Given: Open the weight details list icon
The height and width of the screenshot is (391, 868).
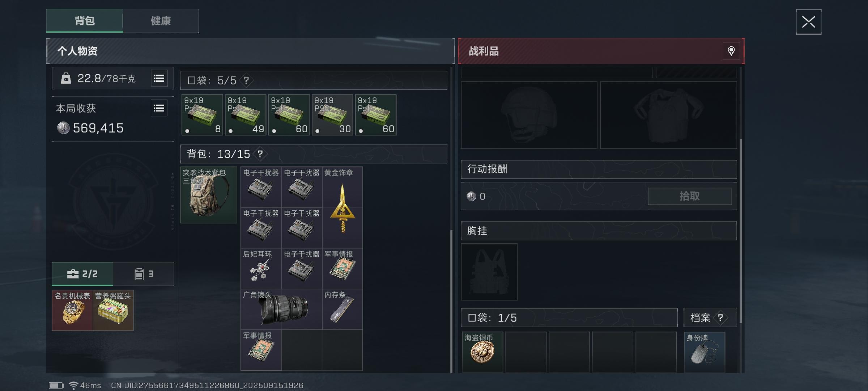Looking at the screenshot, I should [x=159, y=78].
